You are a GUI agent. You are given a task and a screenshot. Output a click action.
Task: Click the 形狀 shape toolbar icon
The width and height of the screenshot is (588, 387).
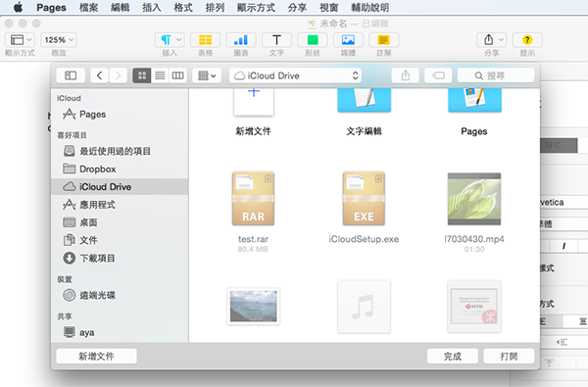[x=313, y=40]
